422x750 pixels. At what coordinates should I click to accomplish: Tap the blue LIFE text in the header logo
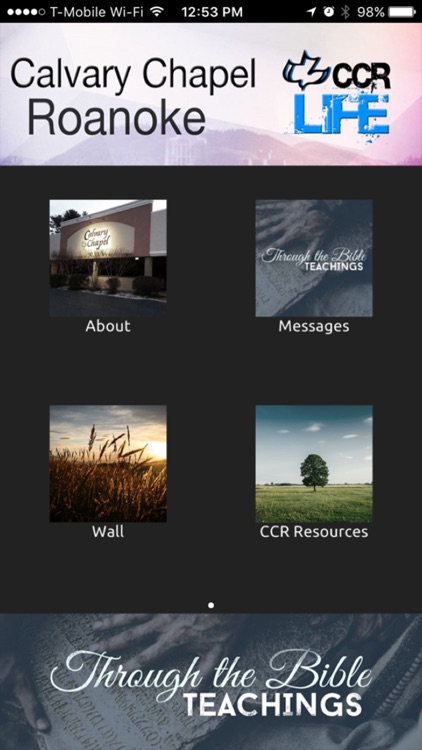[341, 115]
